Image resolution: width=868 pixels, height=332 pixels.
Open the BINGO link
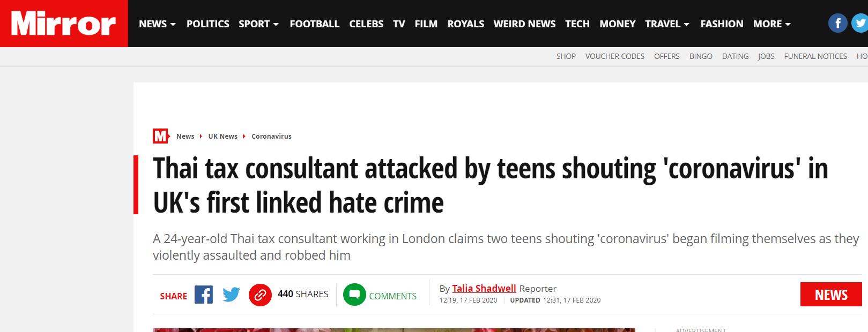click(701, 56)
